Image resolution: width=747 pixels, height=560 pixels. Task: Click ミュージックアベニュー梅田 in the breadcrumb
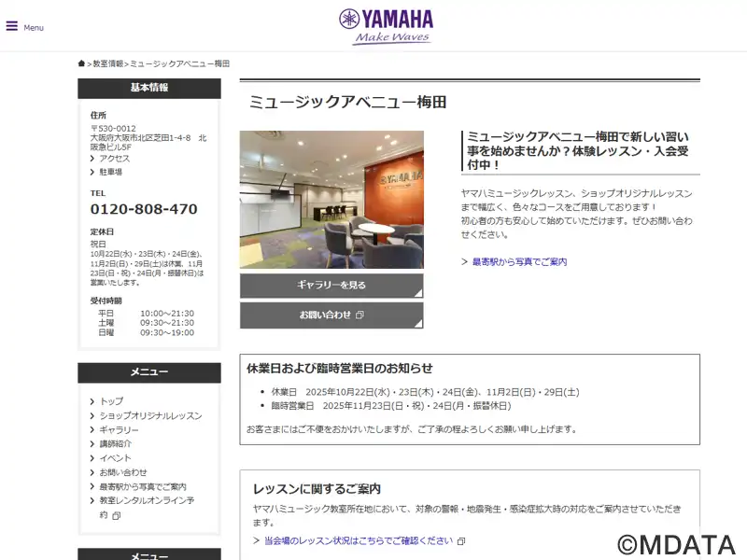pos(179,63)
